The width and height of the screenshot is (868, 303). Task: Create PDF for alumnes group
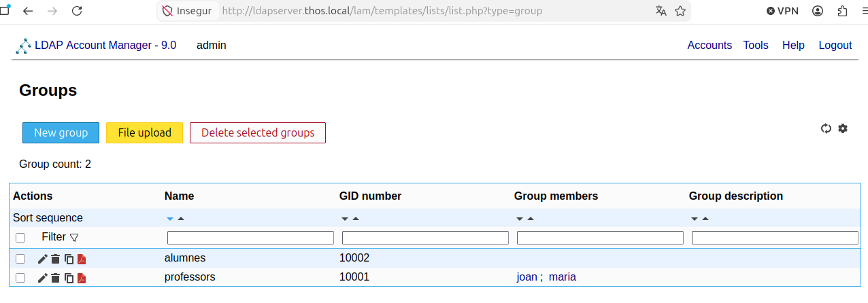tap(82, 259)
